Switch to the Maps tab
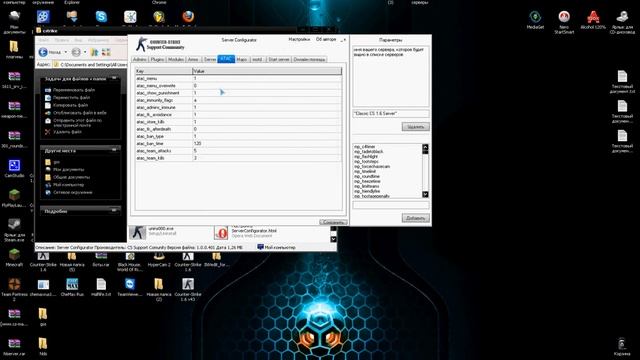 pyautogui.click(x=242, y=59)
